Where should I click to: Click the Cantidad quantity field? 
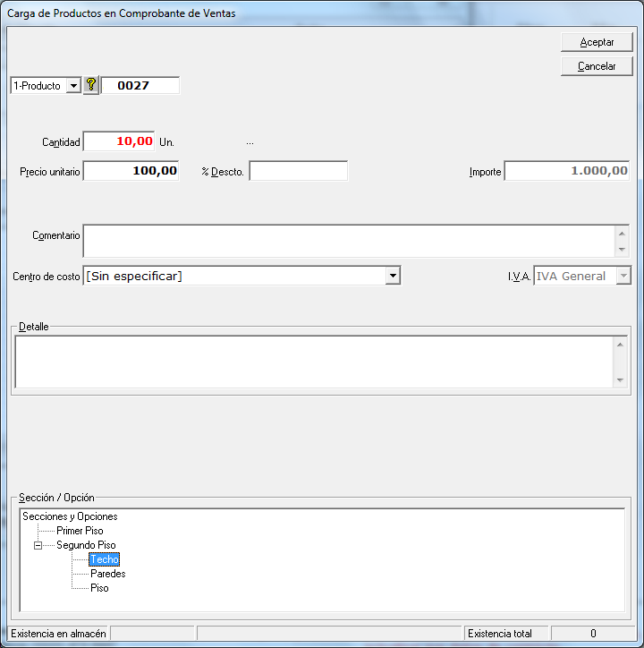point(118,141)
